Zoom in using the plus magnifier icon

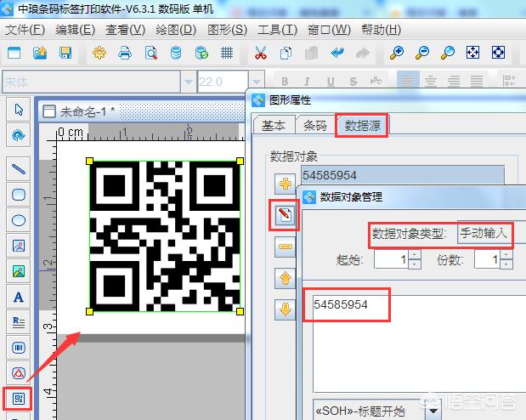397,53
